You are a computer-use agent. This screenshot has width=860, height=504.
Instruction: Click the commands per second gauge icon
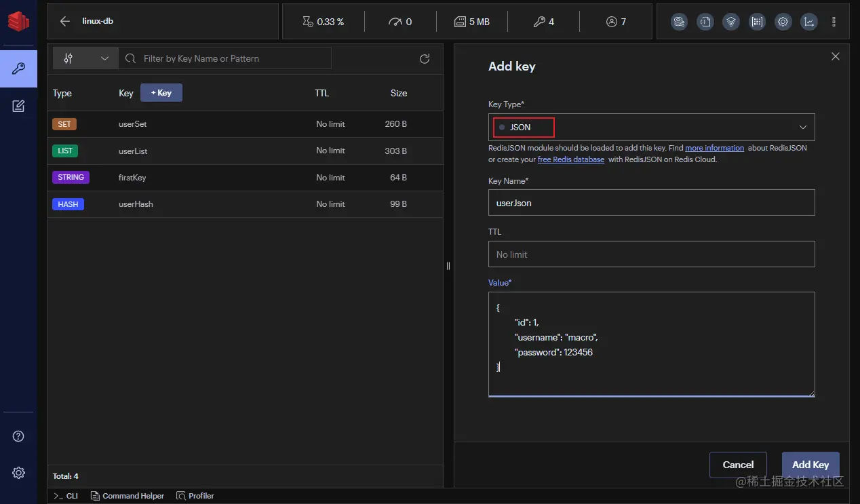[395, 22]
